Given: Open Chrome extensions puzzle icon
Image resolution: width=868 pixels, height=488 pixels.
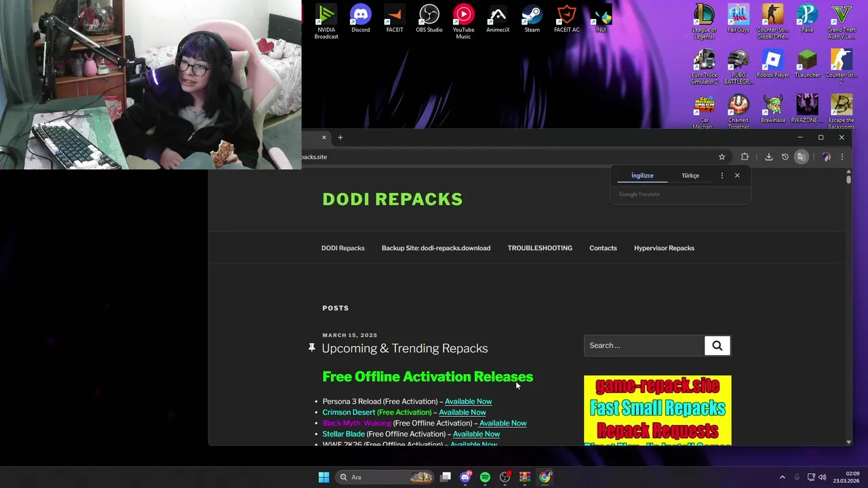Looking at the screenshot, I should (x=745, y=157).
